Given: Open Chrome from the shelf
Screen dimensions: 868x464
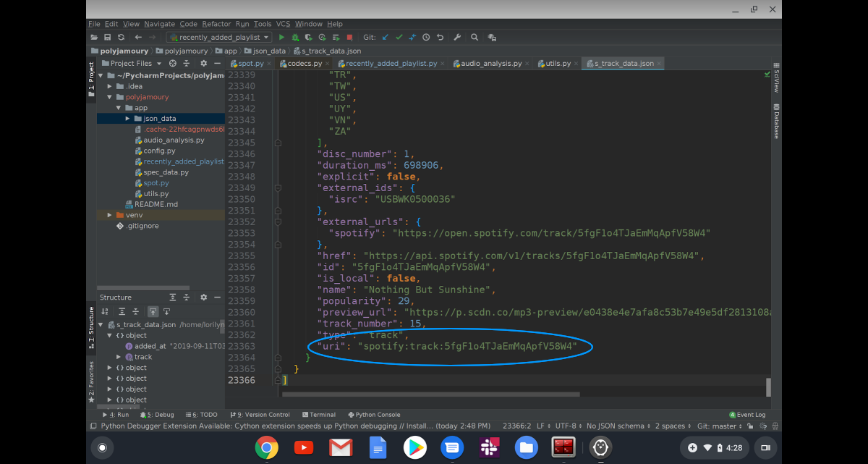Looking at the screenshot, I should coord(267,448).
